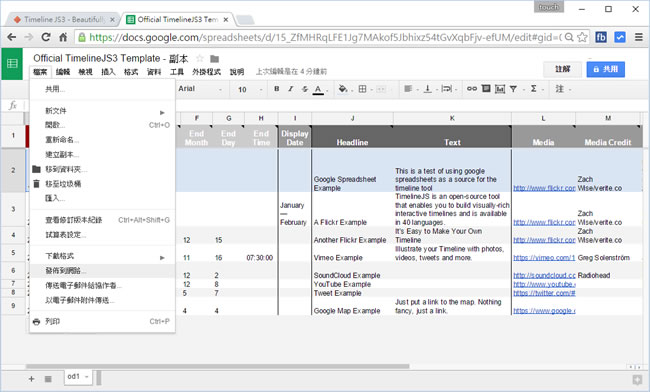Expand Download as submenu
This screenshot has height=392, width=650.
click(102, 256)
